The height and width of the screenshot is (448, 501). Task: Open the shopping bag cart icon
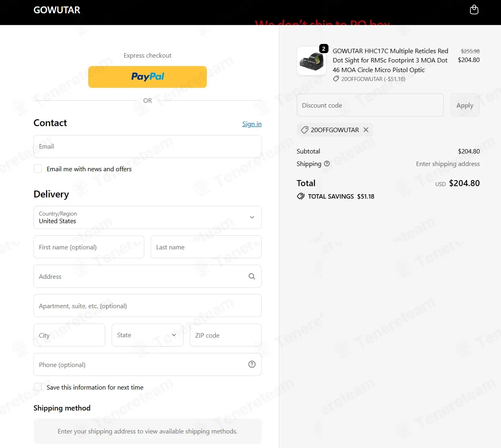(x=474, y=10)
